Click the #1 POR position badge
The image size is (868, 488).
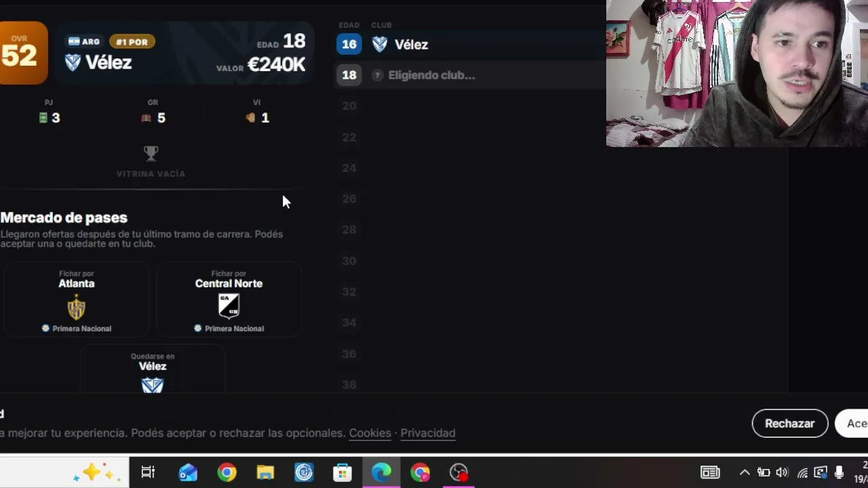point(132,42)
